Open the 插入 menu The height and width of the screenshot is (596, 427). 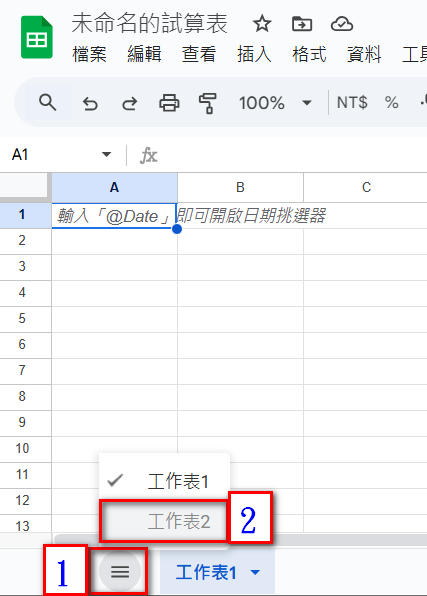pyautogui.click(x=254, y=54)
